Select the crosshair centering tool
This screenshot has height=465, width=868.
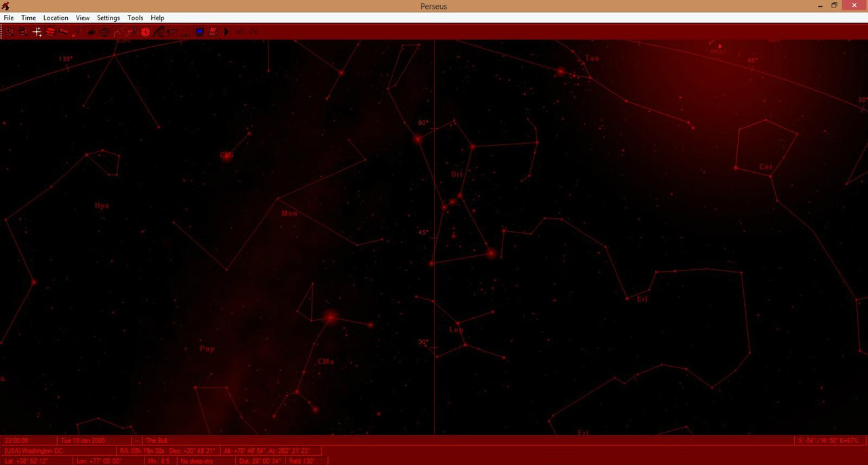tap(37, 32)
